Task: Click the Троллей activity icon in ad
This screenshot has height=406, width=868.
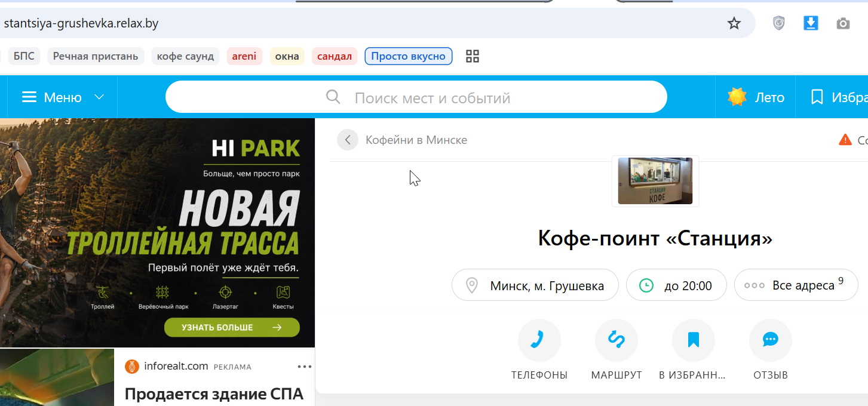Action: [x=103, y=293]
